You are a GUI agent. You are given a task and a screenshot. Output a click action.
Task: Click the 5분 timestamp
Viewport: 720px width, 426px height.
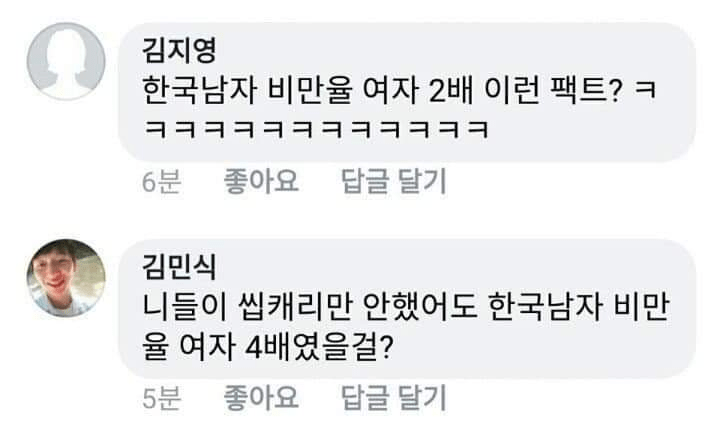[161, 398]
